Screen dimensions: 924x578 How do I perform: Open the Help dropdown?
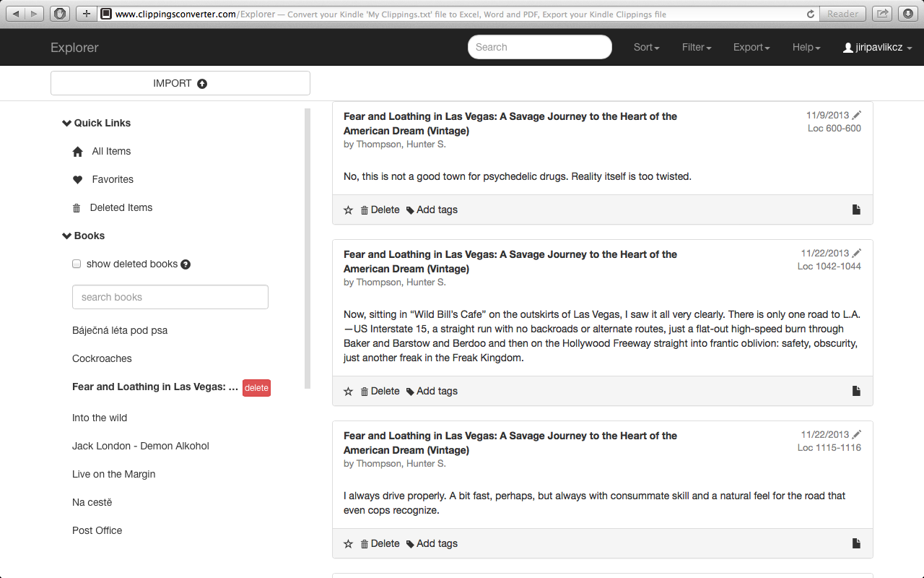(806, 47)
